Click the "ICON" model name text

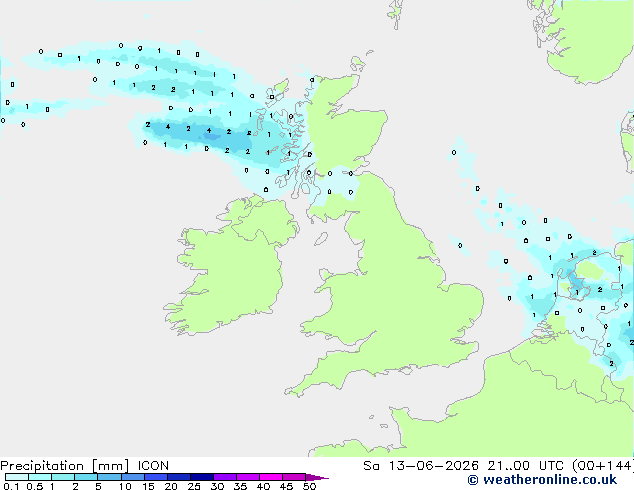pos(153,466)
